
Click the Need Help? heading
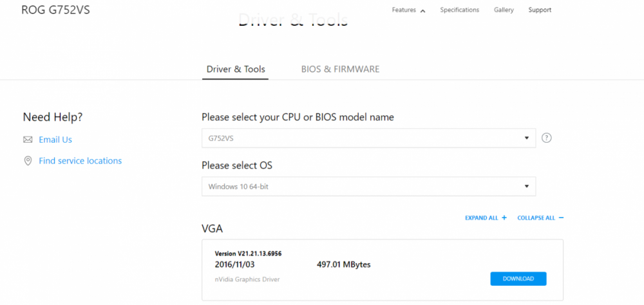point(53,117)
